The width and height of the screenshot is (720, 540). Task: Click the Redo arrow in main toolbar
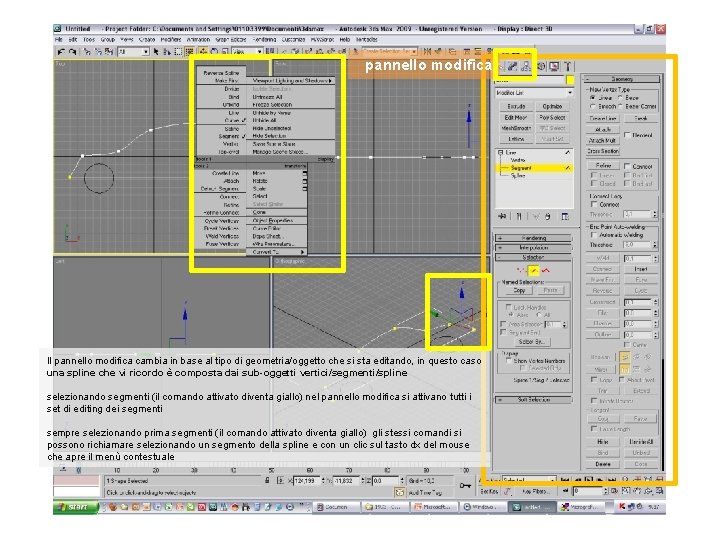coord(73,52)
